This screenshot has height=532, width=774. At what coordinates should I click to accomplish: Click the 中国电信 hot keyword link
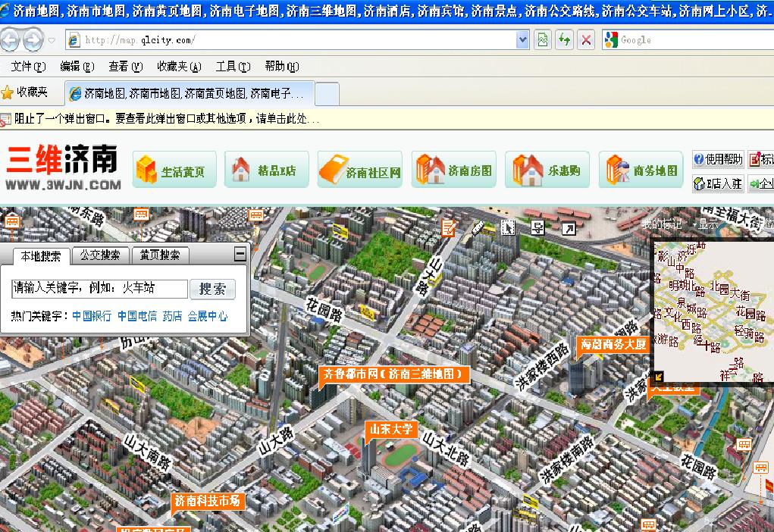137,316
